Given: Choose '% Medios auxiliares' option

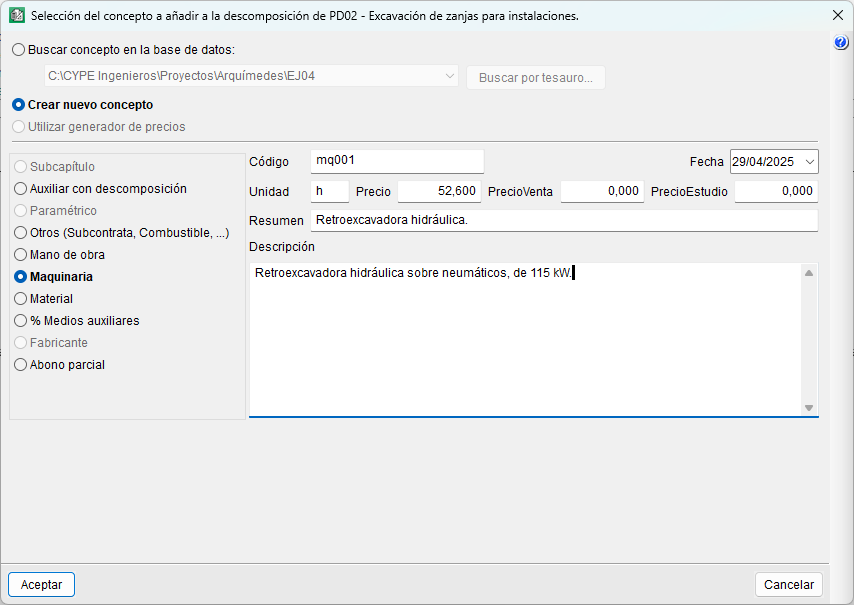Looking at the screenshot, I should [20, 321].
